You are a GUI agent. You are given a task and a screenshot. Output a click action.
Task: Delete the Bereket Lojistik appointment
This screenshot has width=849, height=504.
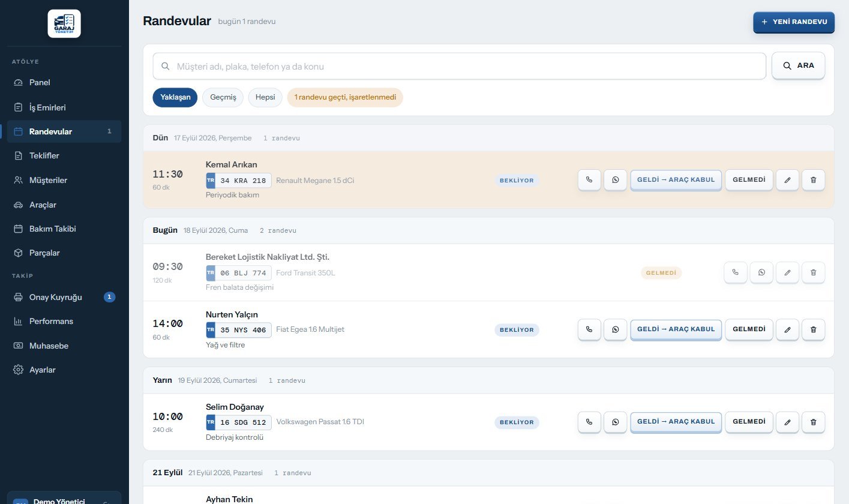pyautogui.click(x=814, y=272)
